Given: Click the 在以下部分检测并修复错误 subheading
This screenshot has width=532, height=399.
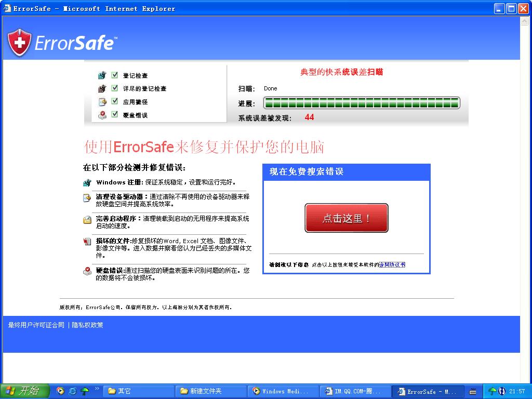Looking at the screenshot, I should (x=134, y=168).
